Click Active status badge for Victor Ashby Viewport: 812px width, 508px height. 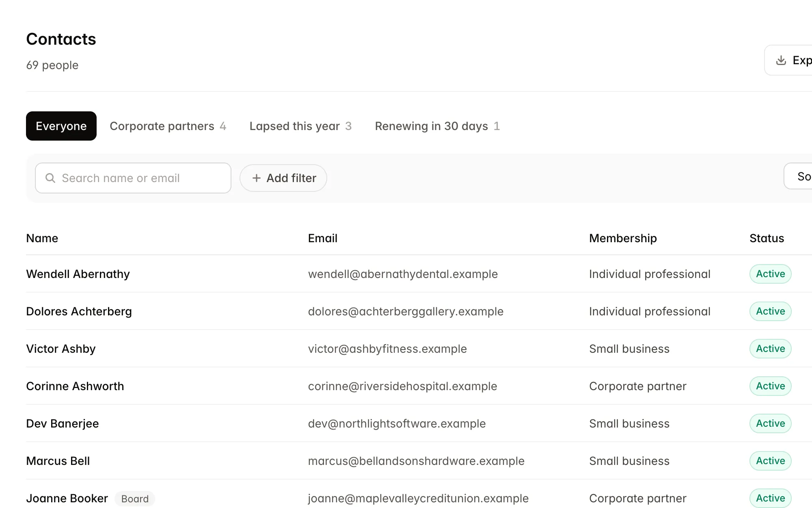click(770, 349)
